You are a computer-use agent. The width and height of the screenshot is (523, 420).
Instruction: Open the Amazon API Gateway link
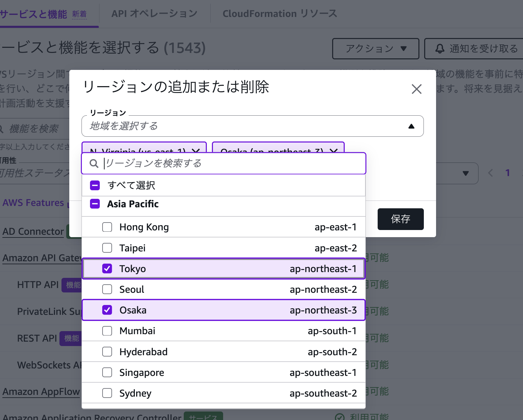pyautogui.click(x=42, y=258)
